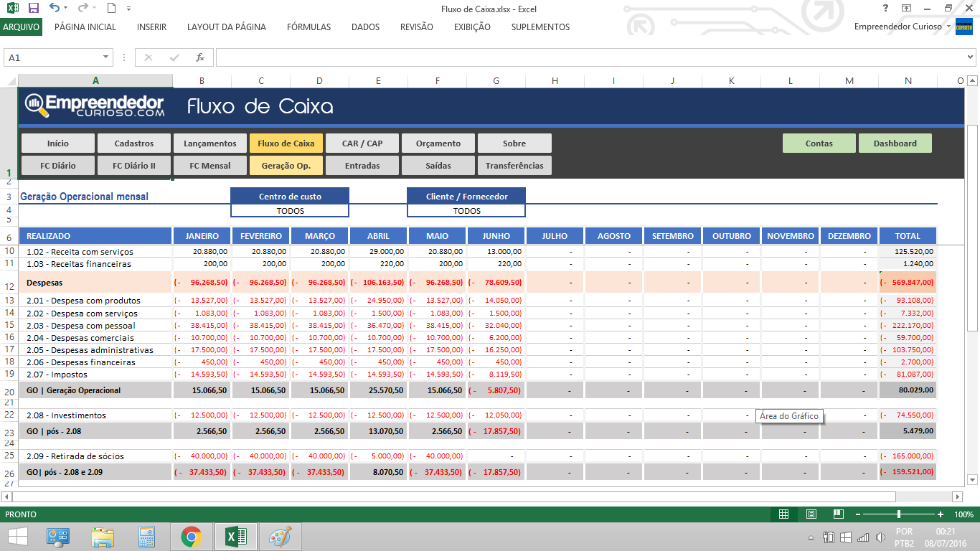The height and width of the screenshot is (551, 980).
Task: Open the FÓRMULAS ribbon tab
Action: (308, 27)
